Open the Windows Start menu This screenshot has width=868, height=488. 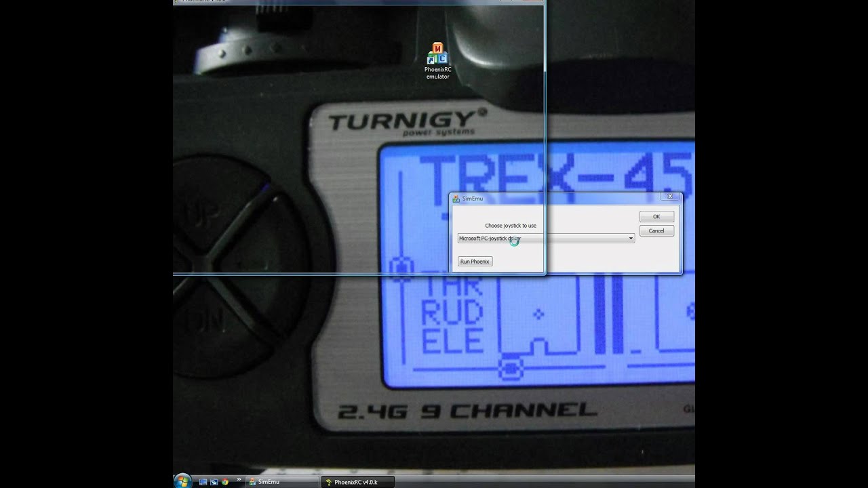click(182, 481)
